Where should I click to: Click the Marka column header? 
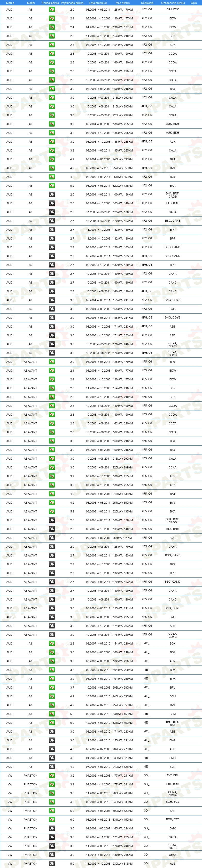(10, 3)
